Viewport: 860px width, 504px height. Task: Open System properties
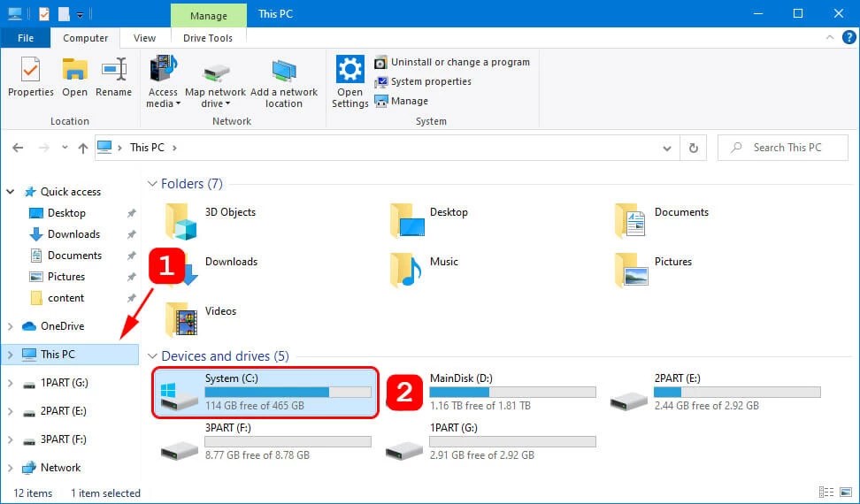coord(423,81)
